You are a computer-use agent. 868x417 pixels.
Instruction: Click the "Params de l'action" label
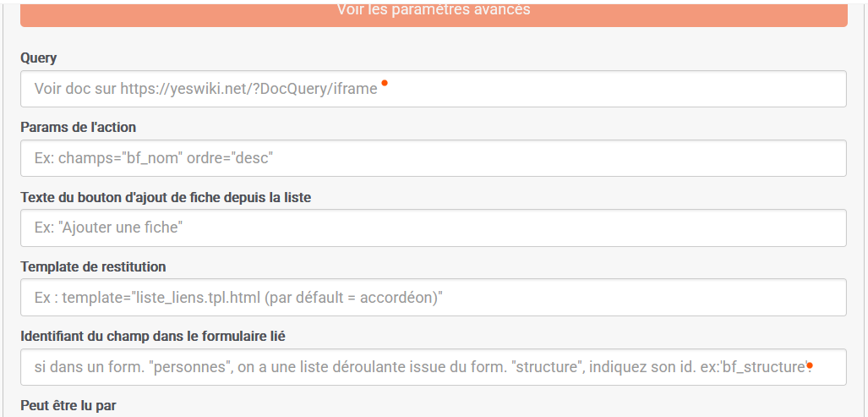point(78,127)
